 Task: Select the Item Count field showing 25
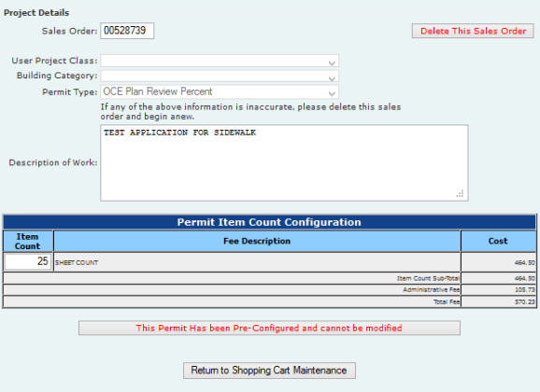(28, 261)
